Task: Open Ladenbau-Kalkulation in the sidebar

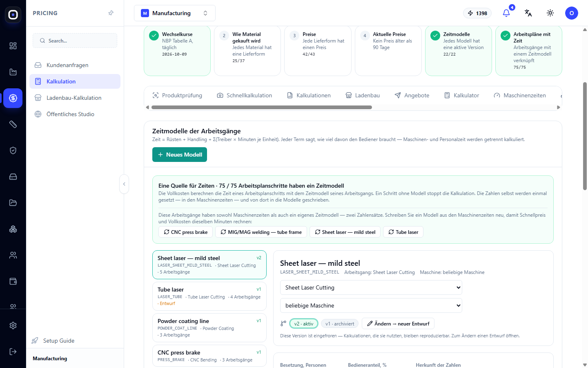Action: (75, 98)
